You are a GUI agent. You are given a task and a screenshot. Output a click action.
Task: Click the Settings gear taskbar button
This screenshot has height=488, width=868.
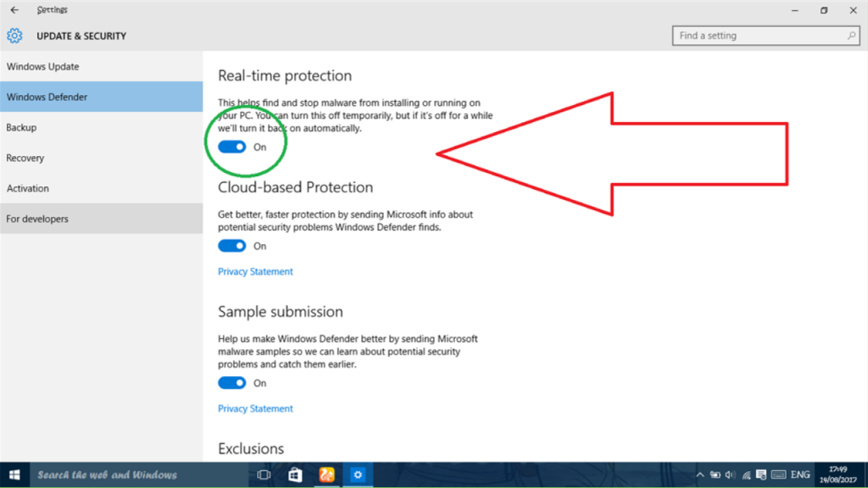click(x=358, y=474)
